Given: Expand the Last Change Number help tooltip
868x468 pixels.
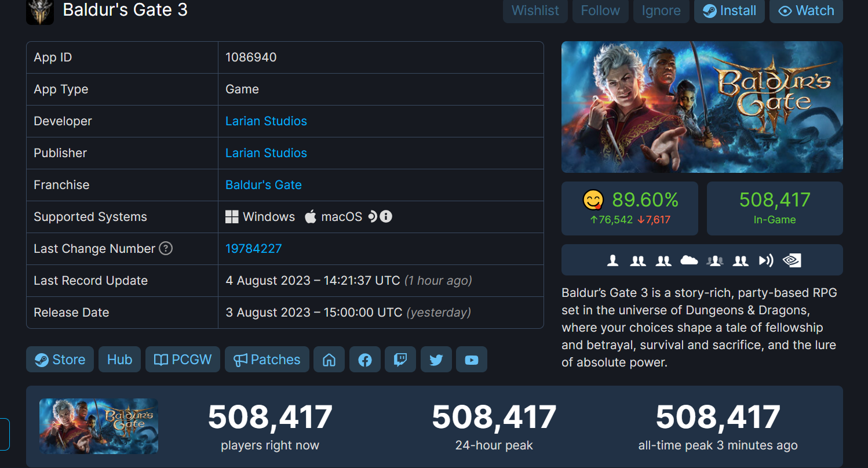Looking at the screenshot, I should [x=165, y=248].
